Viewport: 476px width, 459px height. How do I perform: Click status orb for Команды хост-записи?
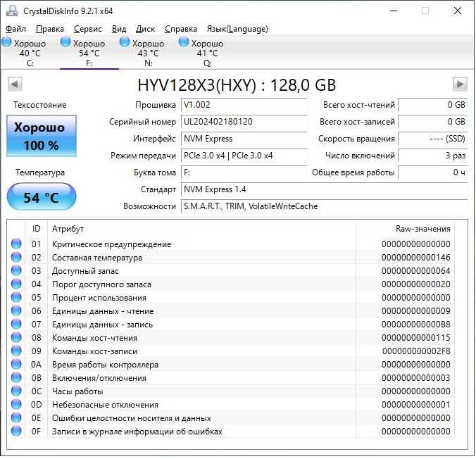[16, 351]
